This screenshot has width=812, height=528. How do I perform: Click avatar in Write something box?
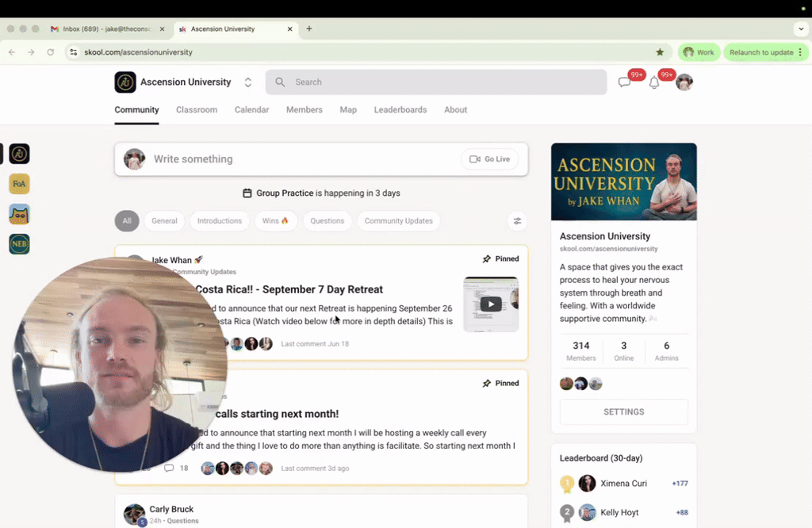pos(134,159)
